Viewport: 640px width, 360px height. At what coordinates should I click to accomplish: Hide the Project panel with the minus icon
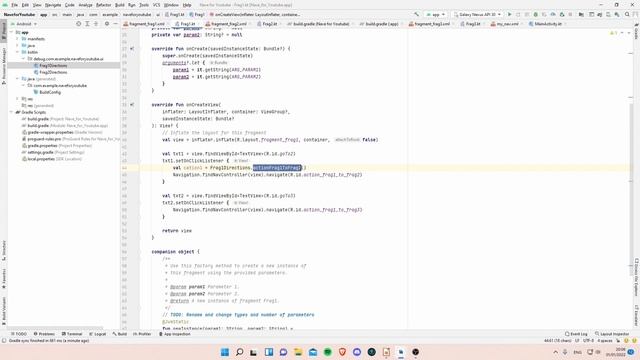pyautogui.click(x=116, y=24)
